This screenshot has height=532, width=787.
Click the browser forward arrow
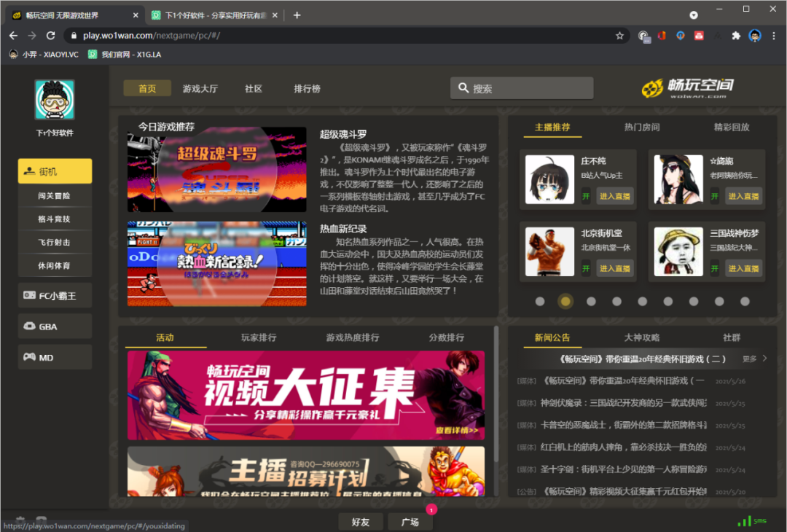[32, 36]
